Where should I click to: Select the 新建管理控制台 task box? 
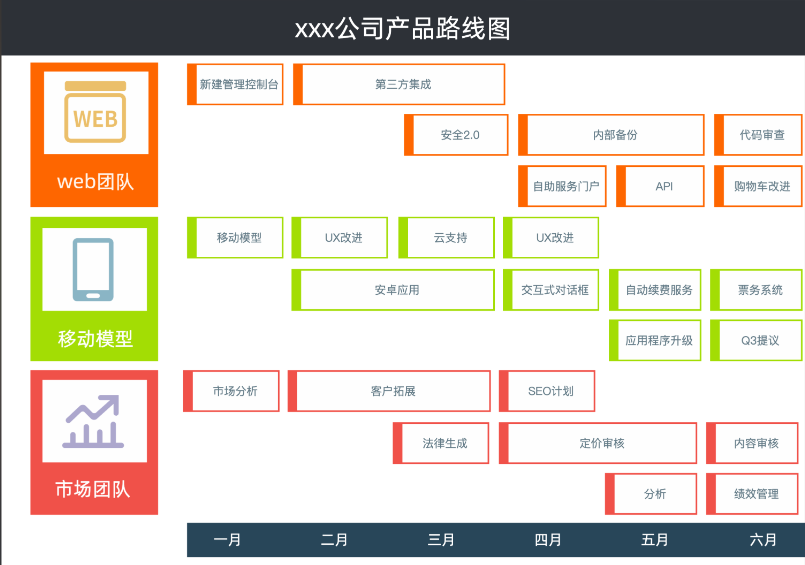coord(235,84)
